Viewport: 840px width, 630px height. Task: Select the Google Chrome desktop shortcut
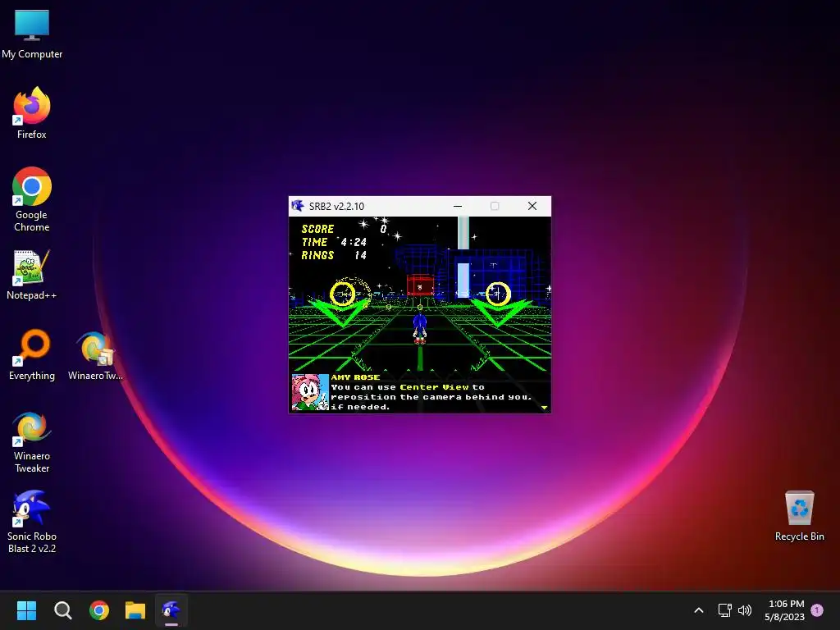32,199
